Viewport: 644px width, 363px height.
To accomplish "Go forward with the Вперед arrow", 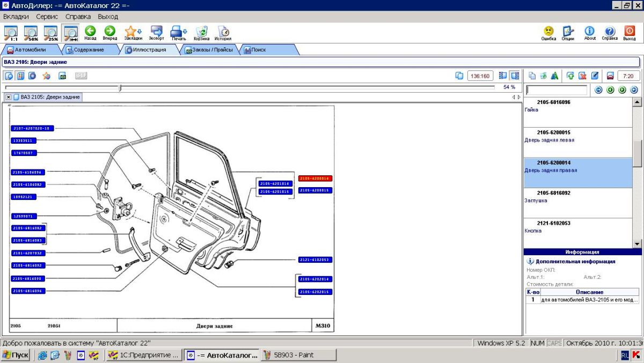I will click(109, 33).
